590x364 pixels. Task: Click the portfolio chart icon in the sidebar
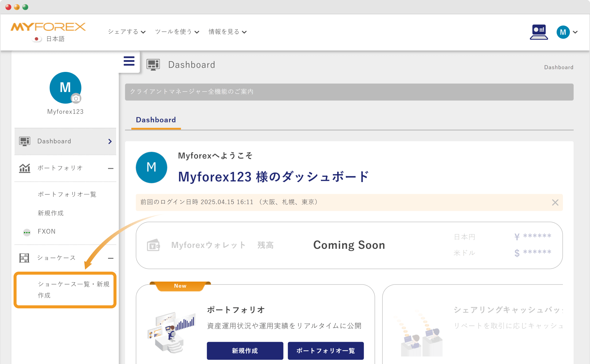(25, 168)
